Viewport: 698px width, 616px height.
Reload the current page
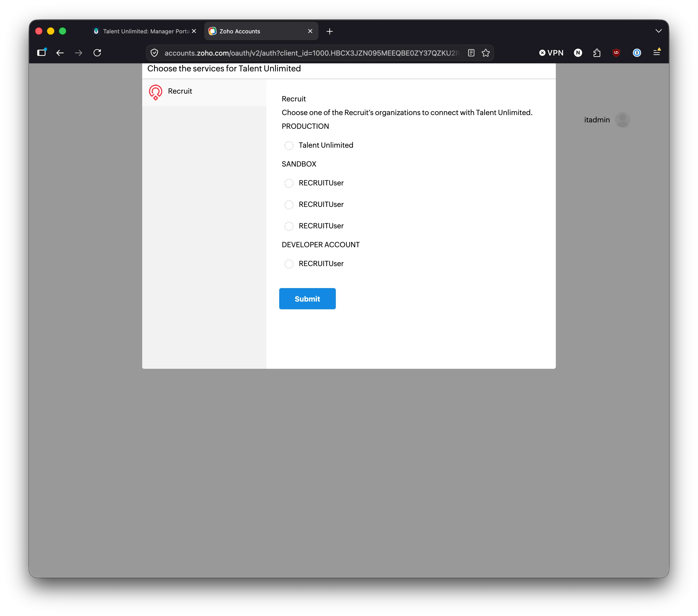click(x=97, y=52)
